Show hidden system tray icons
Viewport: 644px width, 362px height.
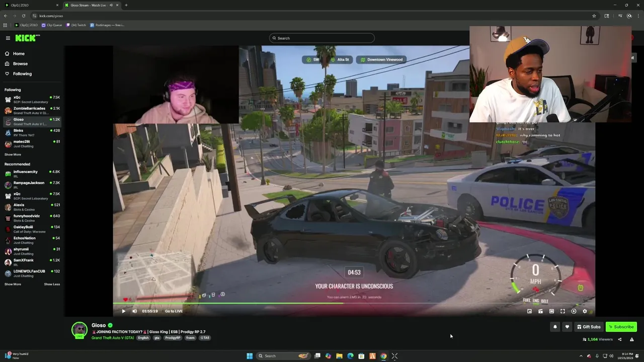click(581, 356)
